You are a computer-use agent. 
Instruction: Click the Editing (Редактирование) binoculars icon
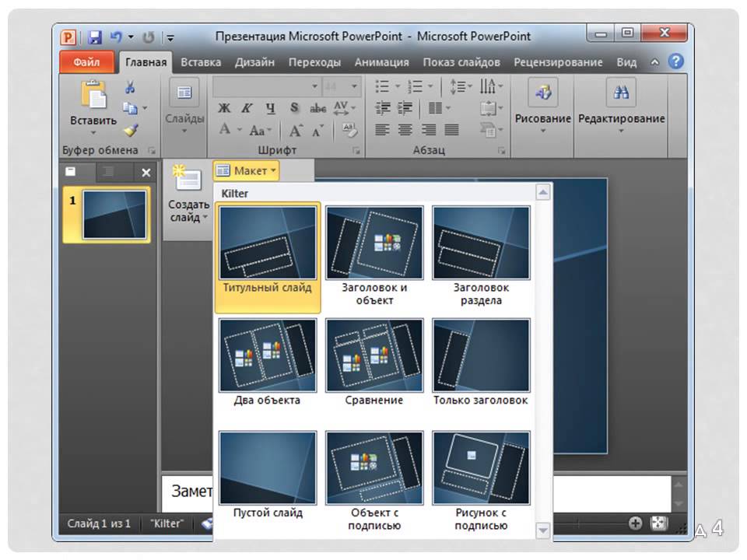[621, 92]
